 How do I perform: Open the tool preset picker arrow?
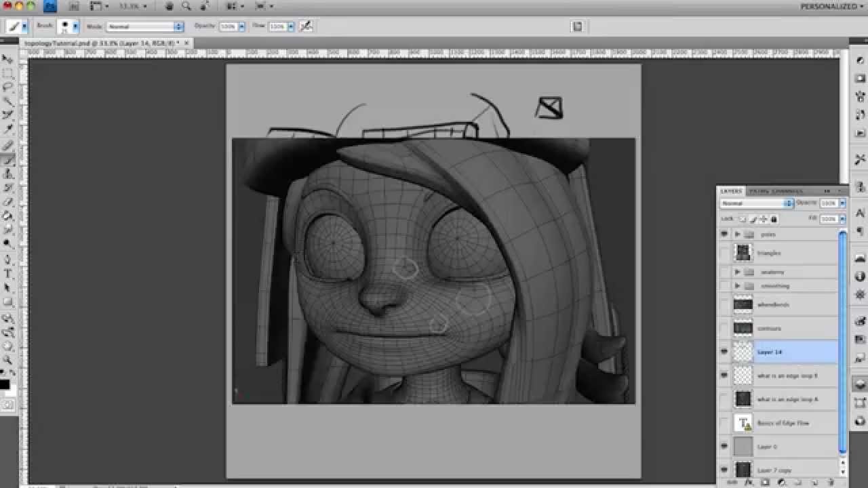point(24,26)
